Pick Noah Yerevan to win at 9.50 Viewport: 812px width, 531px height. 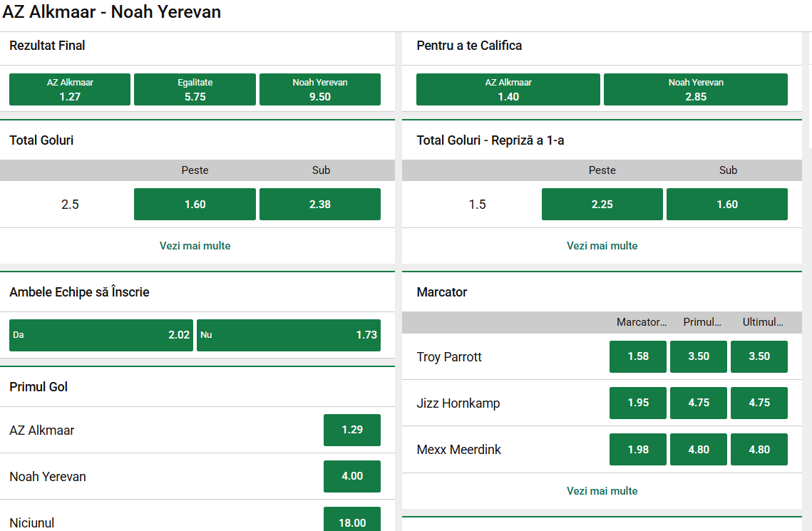pyautogui.click(x=320, y=90)
